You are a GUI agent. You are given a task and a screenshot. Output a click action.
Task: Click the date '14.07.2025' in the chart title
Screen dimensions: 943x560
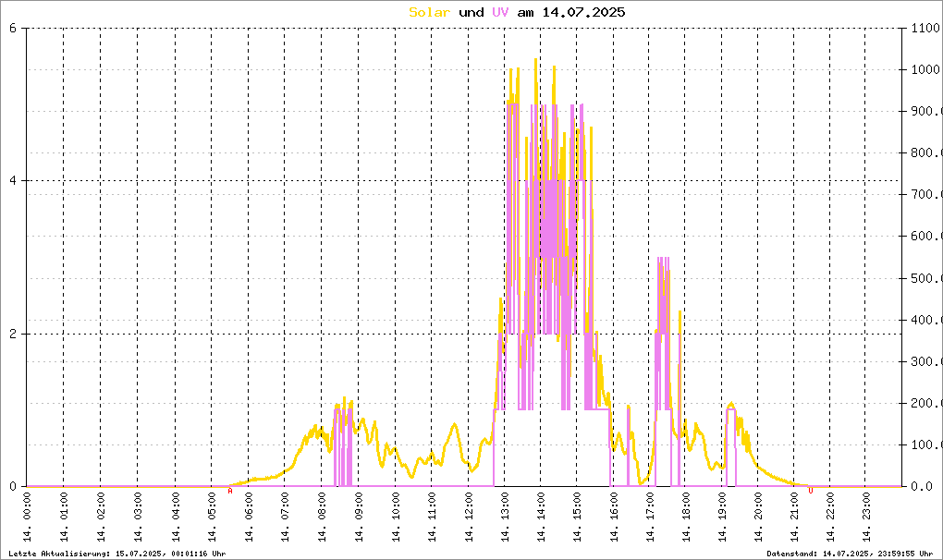pos(583,13)
